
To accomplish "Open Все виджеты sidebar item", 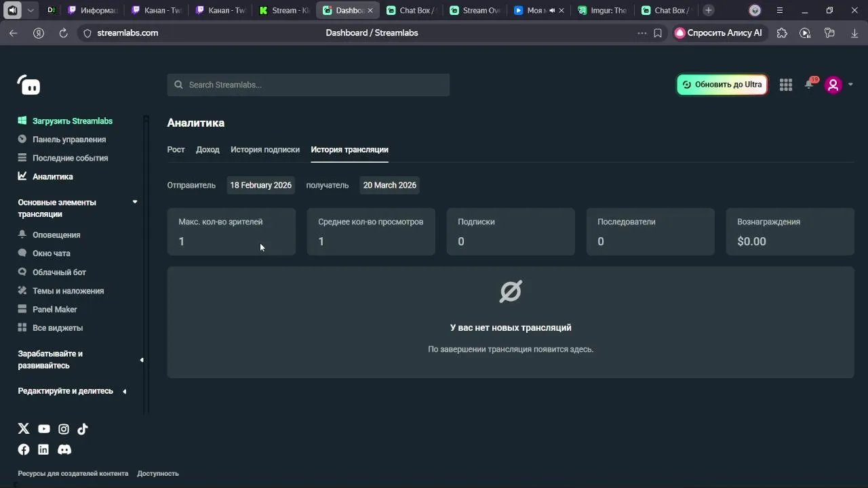I will (58, 328).
